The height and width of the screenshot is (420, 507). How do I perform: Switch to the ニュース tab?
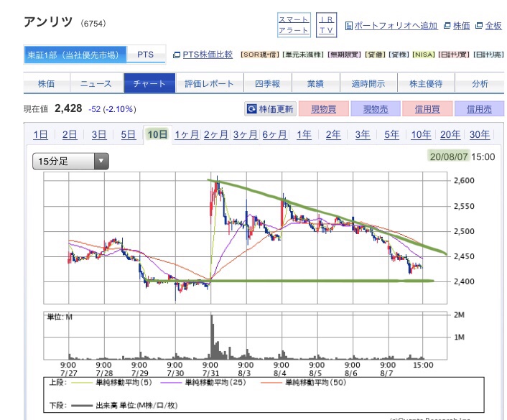coord(96,84)
